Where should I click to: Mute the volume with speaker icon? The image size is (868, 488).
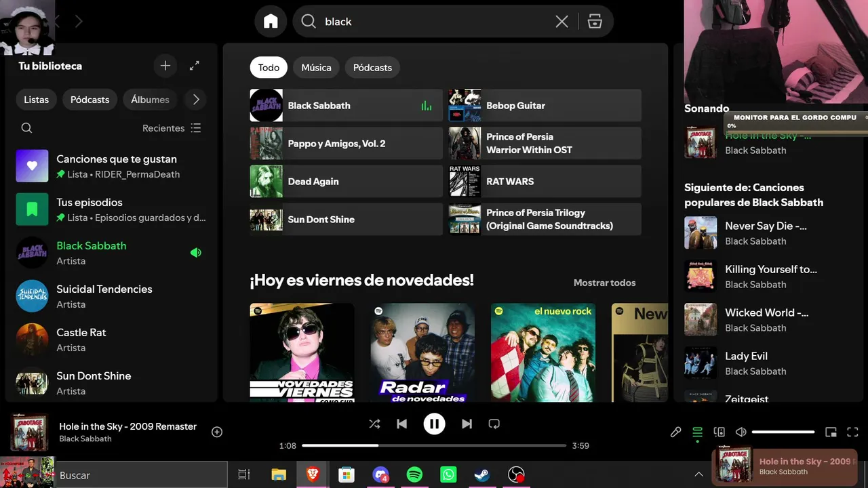(741, 432)
